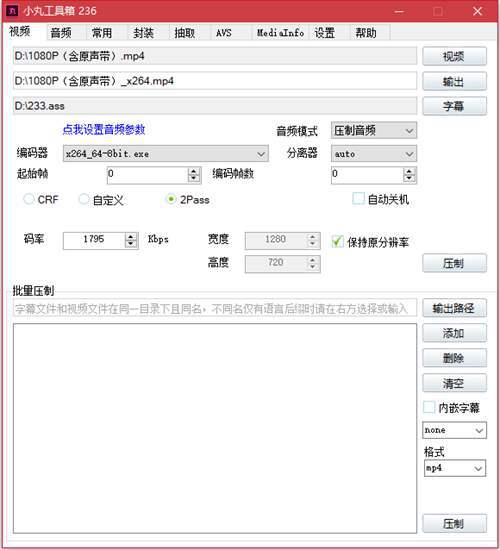
Task: Open the MediaInfo tab
Action: (x=280, y=33)
